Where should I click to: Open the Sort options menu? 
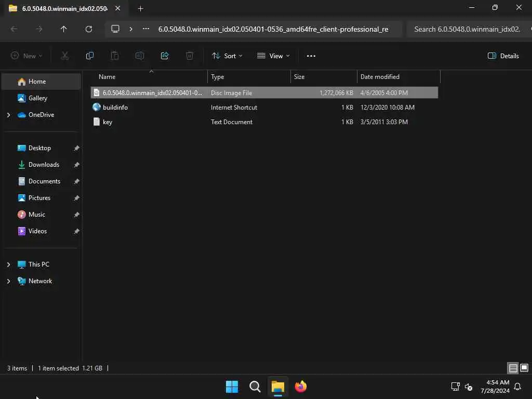point(227,56)
